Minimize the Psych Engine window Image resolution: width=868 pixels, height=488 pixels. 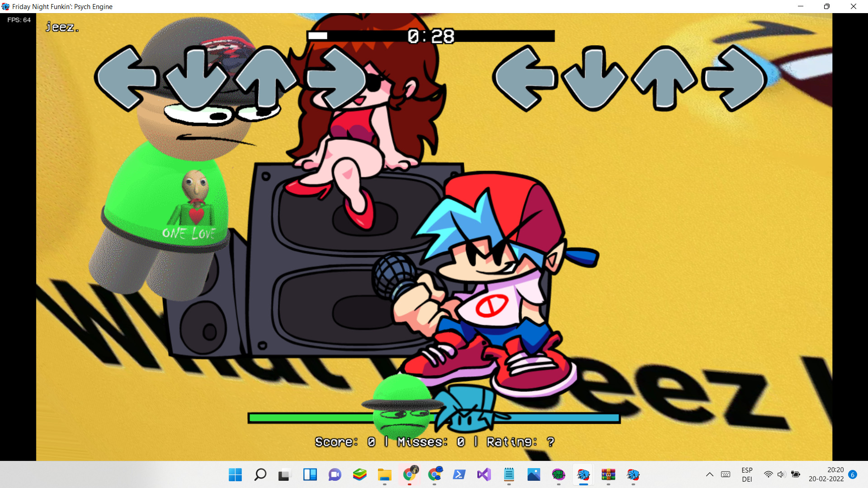pyautogui.click(x=801, y=6)
